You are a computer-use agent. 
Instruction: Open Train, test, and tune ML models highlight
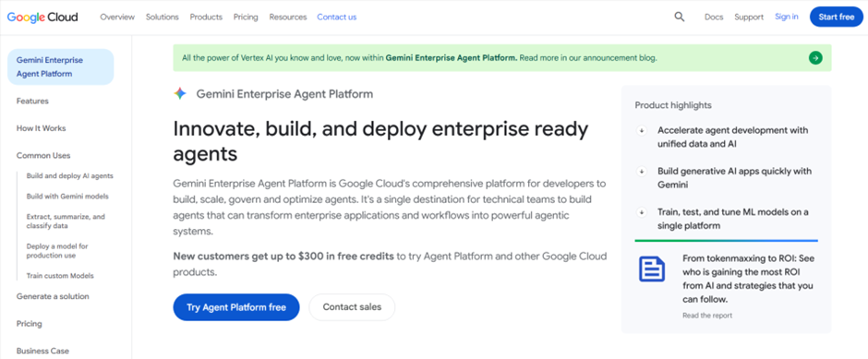tap(733, 219)
